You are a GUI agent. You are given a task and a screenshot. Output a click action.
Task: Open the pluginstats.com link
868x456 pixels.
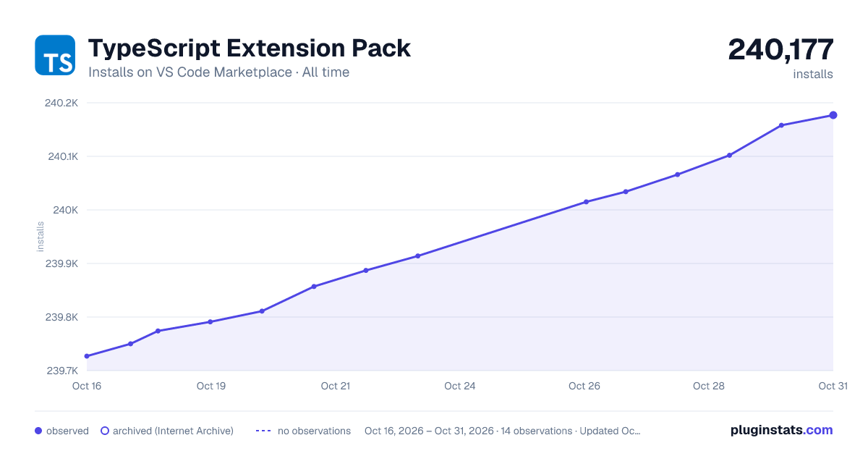pyautogui.click(x=782, y=430)
